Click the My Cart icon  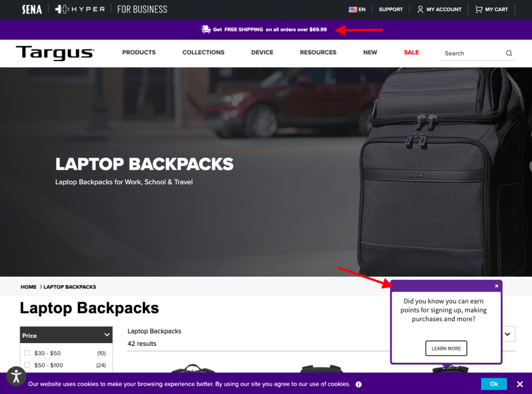[478, 9]
